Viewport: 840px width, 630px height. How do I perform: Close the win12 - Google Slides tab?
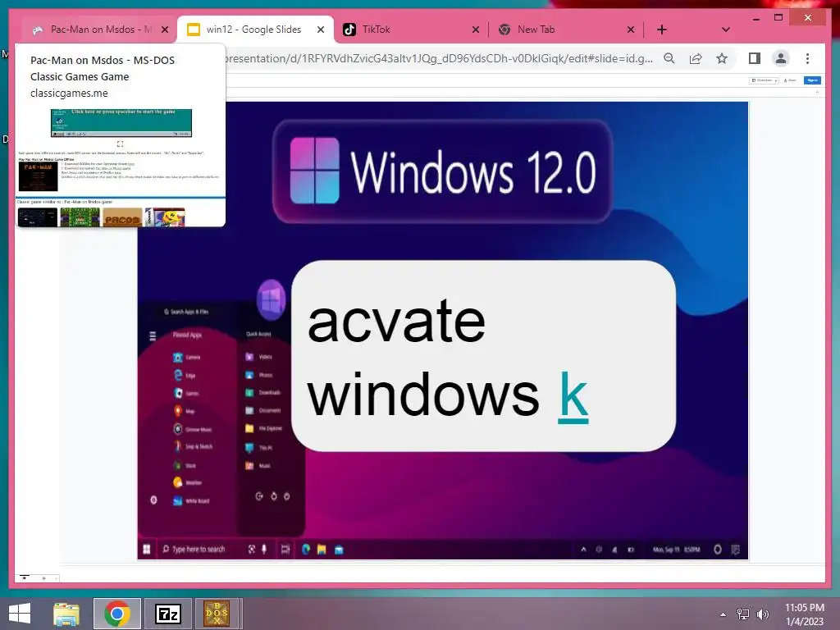[321, 30]
